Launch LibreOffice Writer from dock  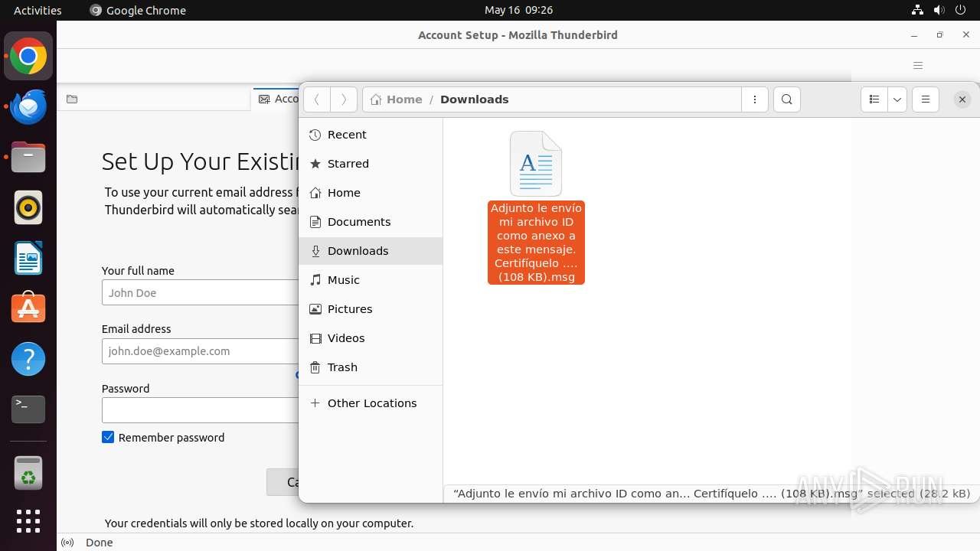coord(28,258)
